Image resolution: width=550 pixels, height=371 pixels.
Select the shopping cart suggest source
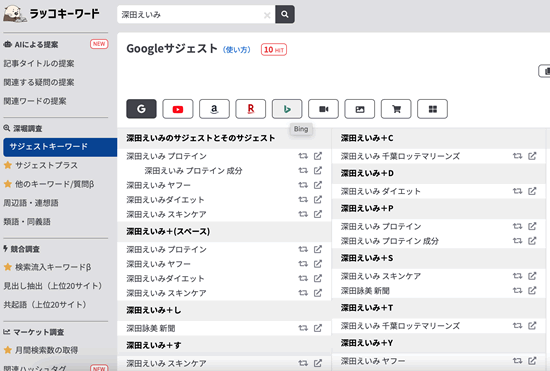click(396, 109)
